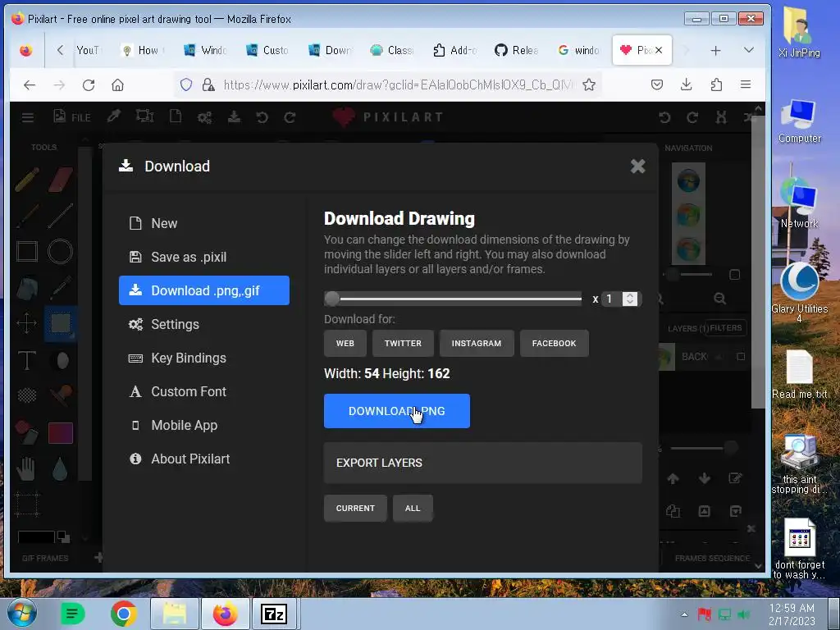Switch to the YouTube tab
This screenshot has height=630, width=840.
click(87, 50)
